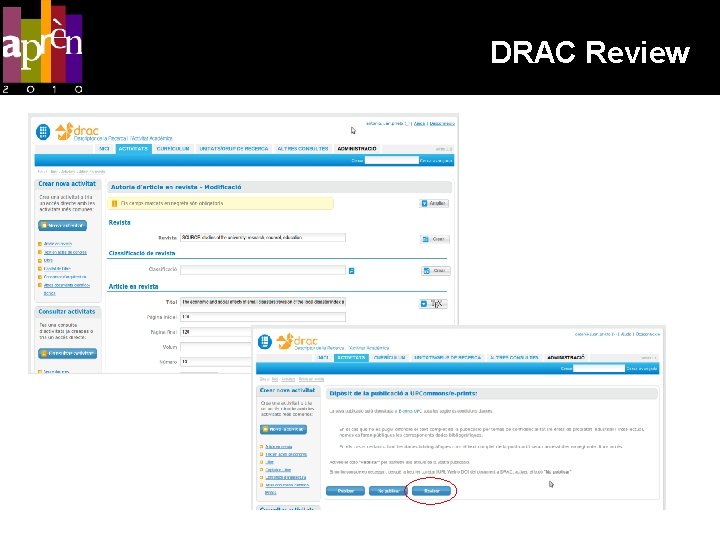The image size is (720, 540).
Task: Click the UPC globe logo in the article modification window
Action: click(x=43, y=132)
